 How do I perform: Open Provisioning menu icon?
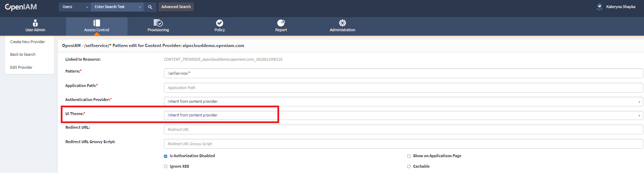pos(158,23)
